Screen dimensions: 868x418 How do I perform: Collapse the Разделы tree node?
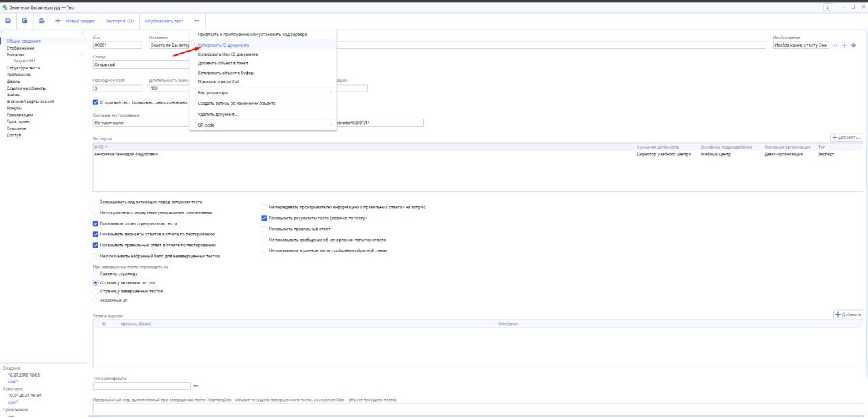click(81, 54)
